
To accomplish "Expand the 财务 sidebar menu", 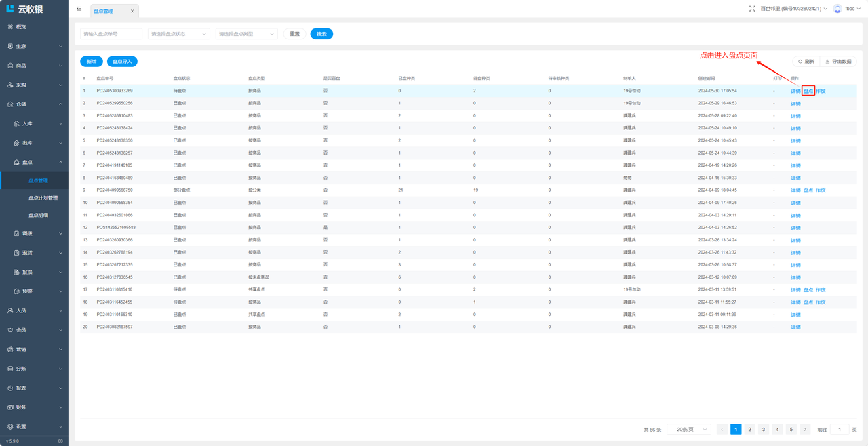I will tap(34, 407).
